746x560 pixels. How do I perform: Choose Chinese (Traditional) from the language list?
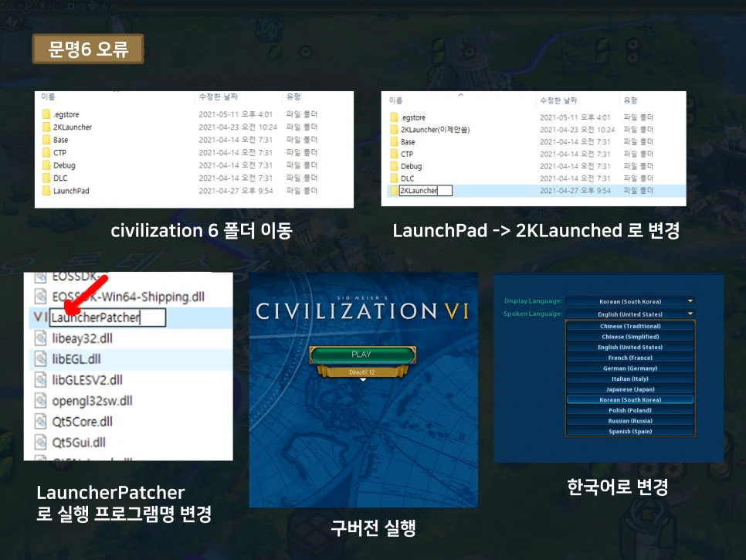click(630, 326)
